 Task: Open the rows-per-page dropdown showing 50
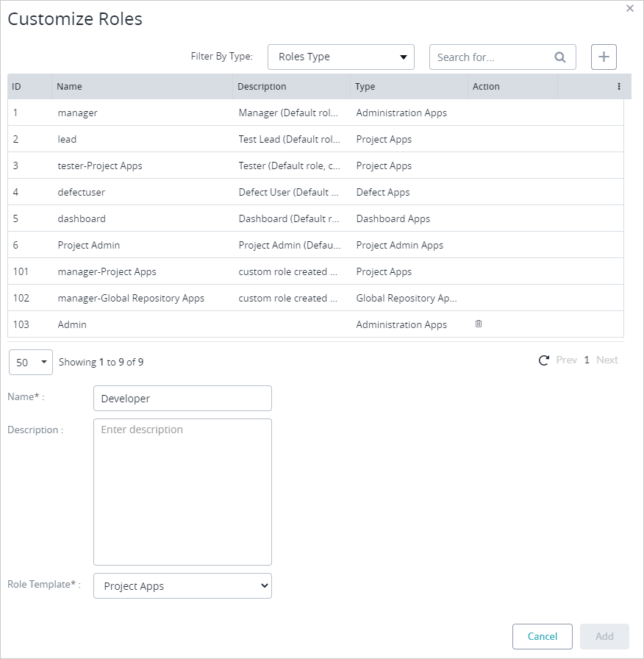click(x=29, y=362)
